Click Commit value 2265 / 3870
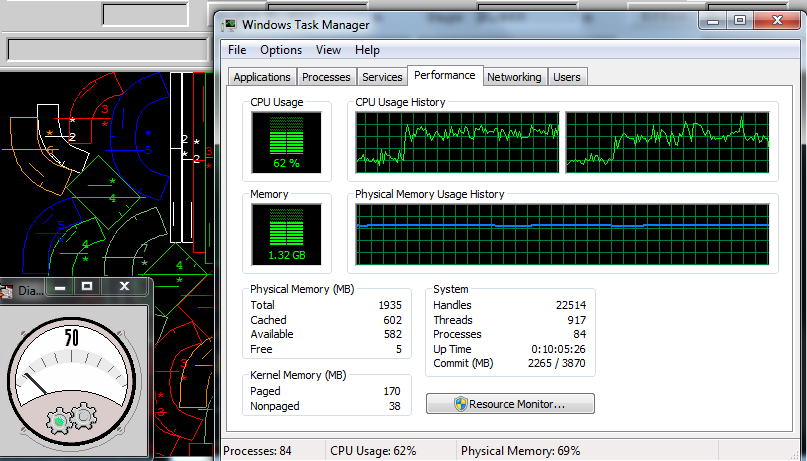The width and height of the screenshot is (807, 461). pos(557,363)
